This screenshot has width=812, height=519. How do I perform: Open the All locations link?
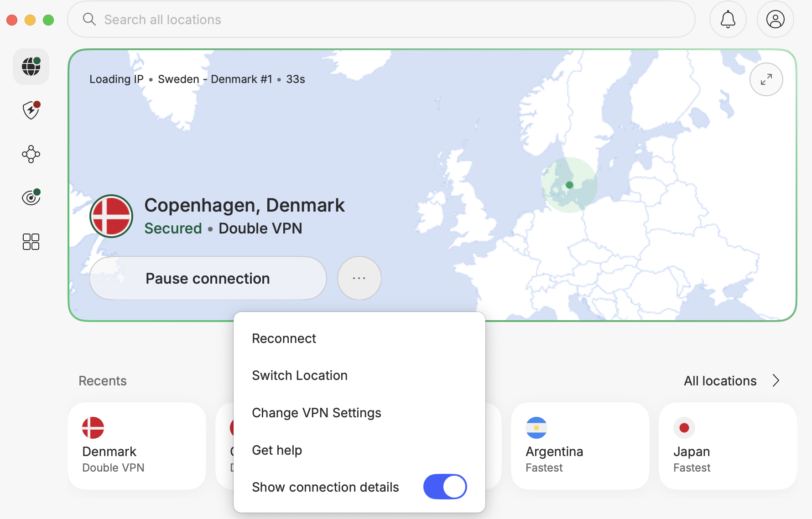pos(720,381)
